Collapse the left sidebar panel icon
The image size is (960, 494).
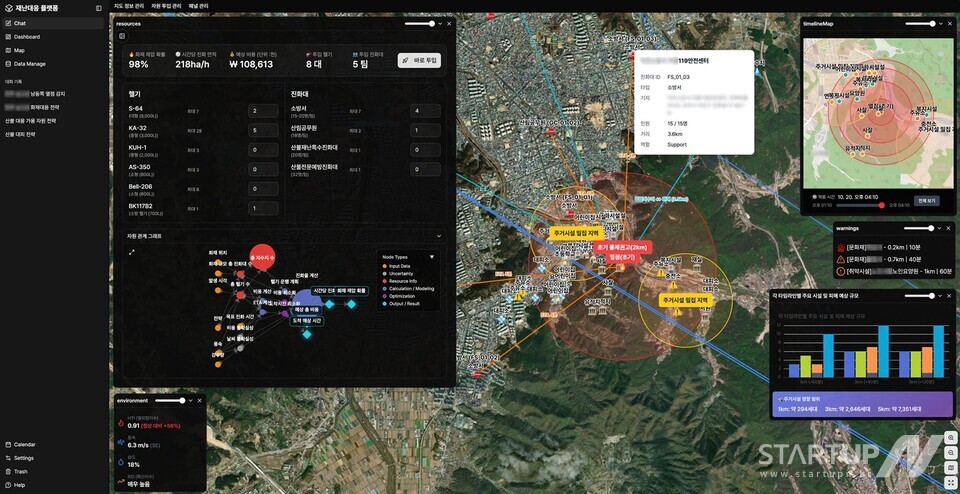[98, 8]
